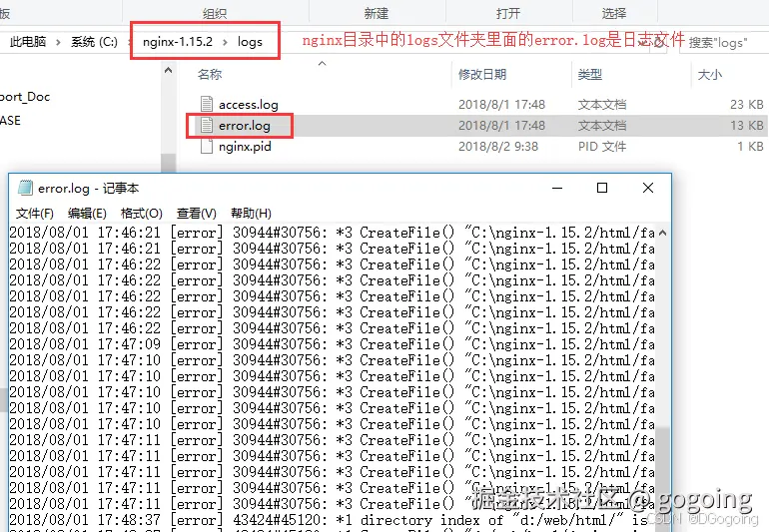Viewport: 769px width, 532px height.
Task: Sort files by 类型 column header
Action: (x=589, y=75)
